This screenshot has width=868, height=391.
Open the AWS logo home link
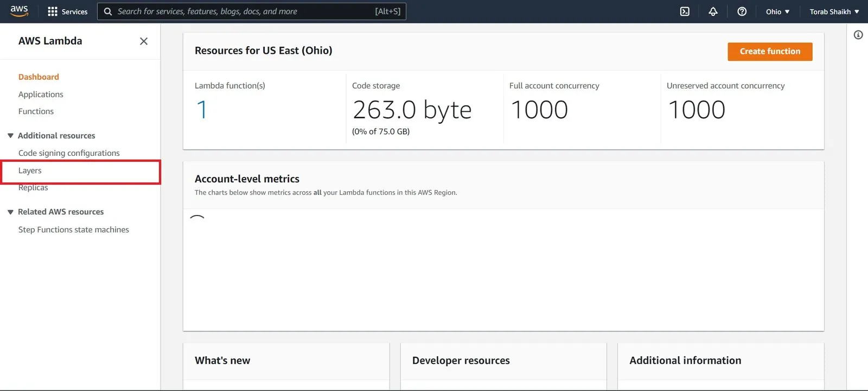point(19,11)
